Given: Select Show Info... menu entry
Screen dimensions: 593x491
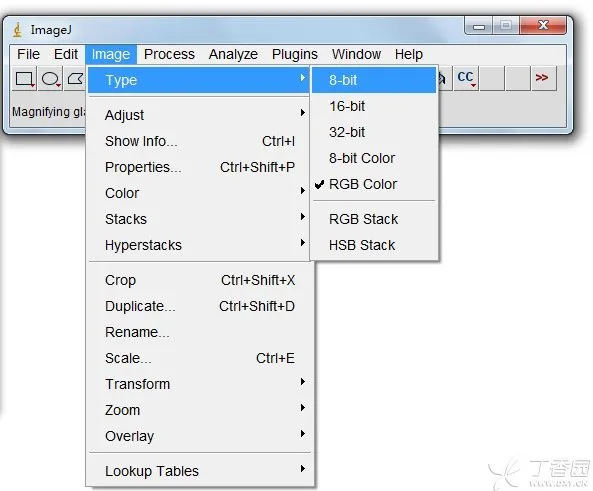Looking at the screenshot, I should click(x=199, y=141).
